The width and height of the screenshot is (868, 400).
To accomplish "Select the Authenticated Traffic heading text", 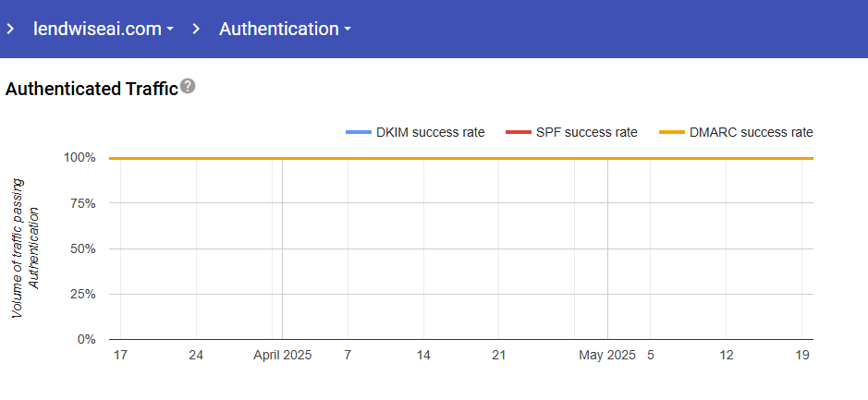I will 92,89.
